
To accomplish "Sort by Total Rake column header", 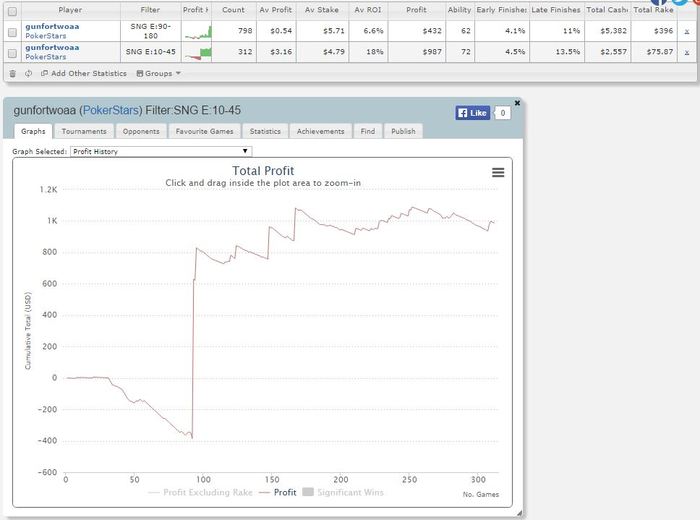I will 654,10.
